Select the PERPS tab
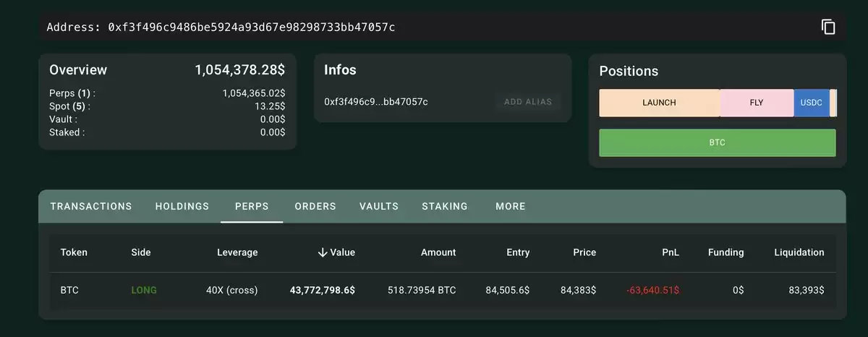Image resolution: width=868 pixels, height=337 pixels. (252, 206)
